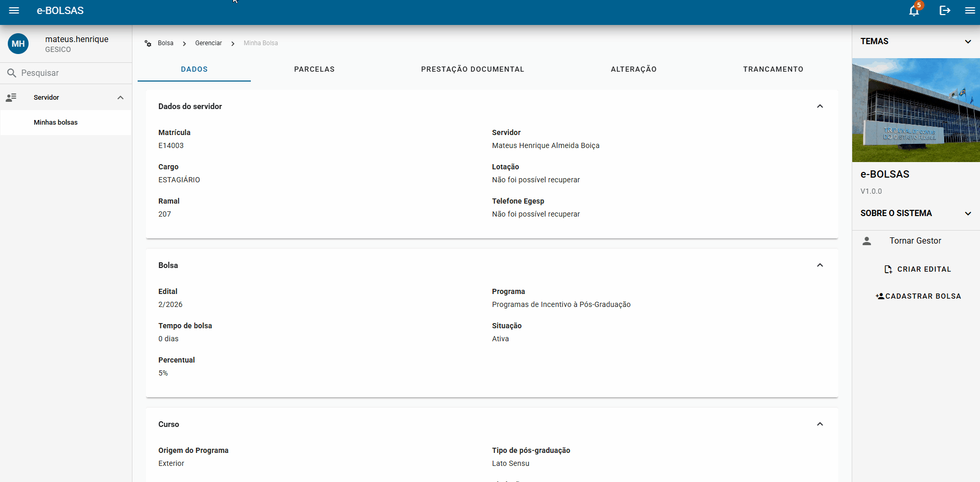Click the Minha Bolsa breadcrumb

click(x=261, y=43)
